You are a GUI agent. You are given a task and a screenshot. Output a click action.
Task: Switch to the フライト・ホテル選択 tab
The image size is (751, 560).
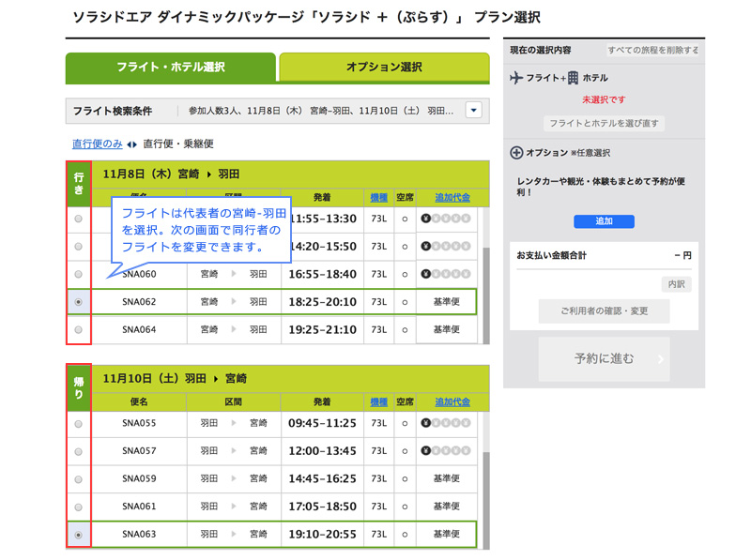pyautogui.click(x=171, y=67)
